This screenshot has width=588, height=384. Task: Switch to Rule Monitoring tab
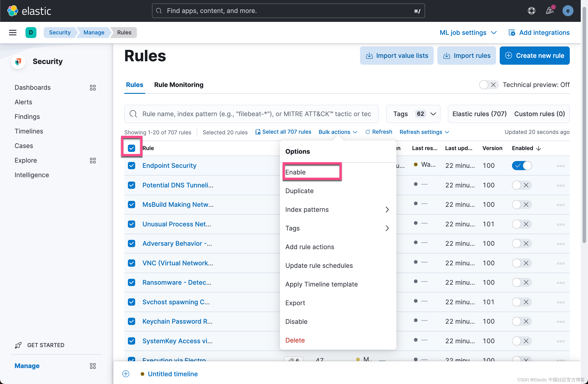click(179, 85)
